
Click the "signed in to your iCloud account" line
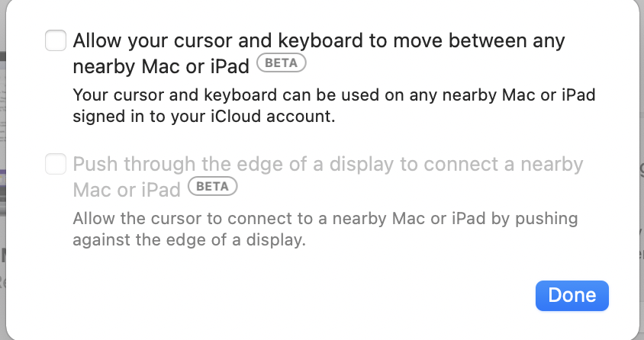coord(204,117)
